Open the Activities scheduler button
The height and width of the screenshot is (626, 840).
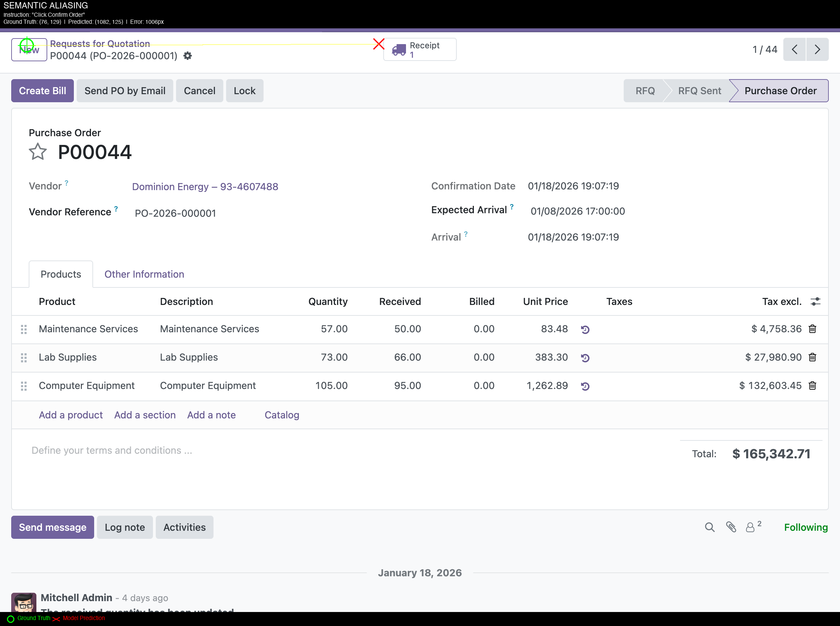point(184,527)
